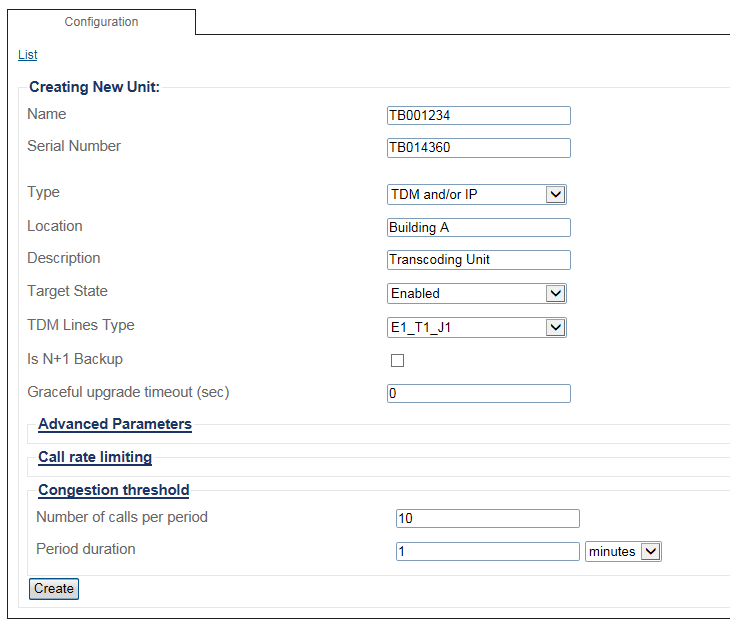This screenshot has width=730, height=628.
Task: Click the Location input field
Action: click(x=478, y=227)
